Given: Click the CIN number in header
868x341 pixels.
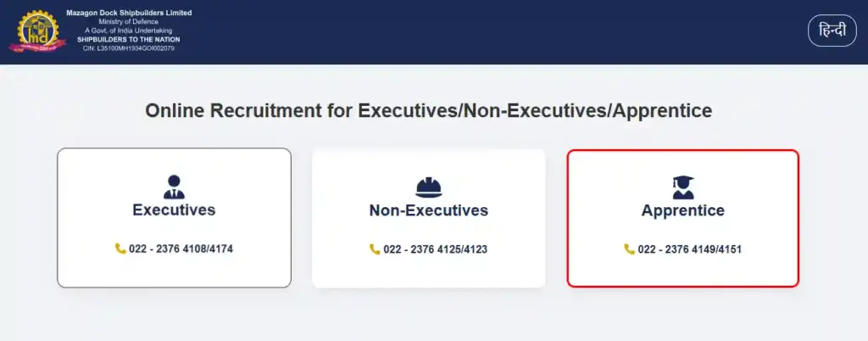Looking at the screenshot, I should [x=129, y=48].
